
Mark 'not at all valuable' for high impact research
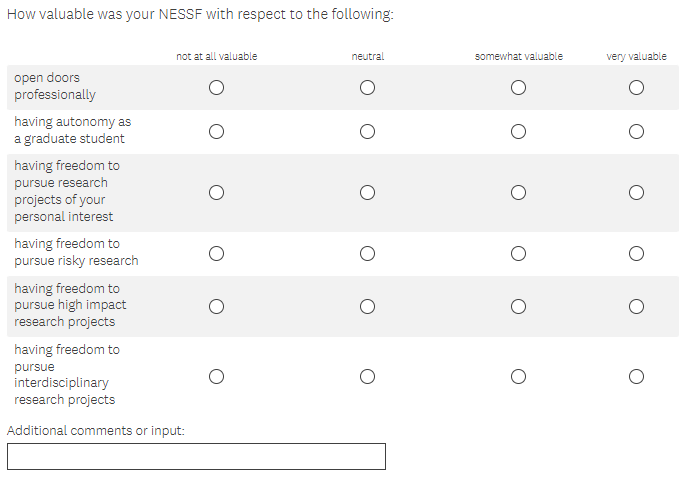pyautogui.click(x=216, y=306)
